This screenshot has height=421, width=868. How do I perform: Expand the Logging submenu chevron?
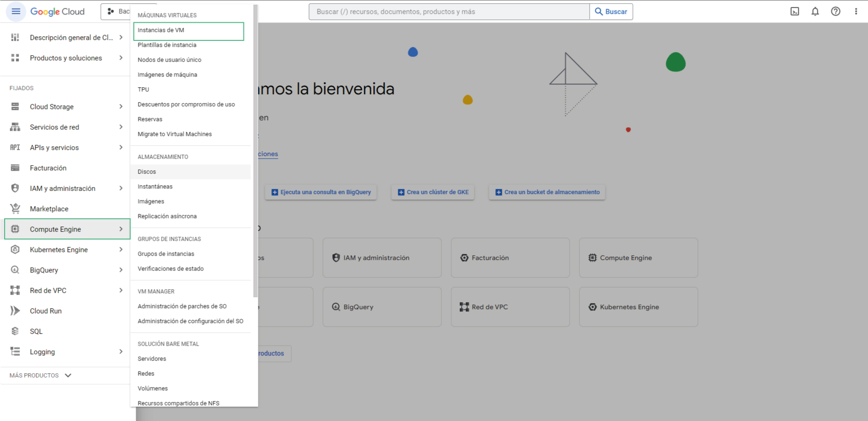pyautogui.click(x=121, y=352)
